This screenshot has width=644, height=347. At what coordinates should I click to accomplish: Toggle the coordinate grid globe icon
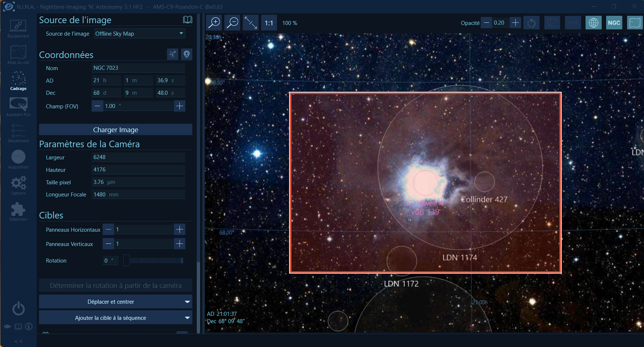[593, 23]
